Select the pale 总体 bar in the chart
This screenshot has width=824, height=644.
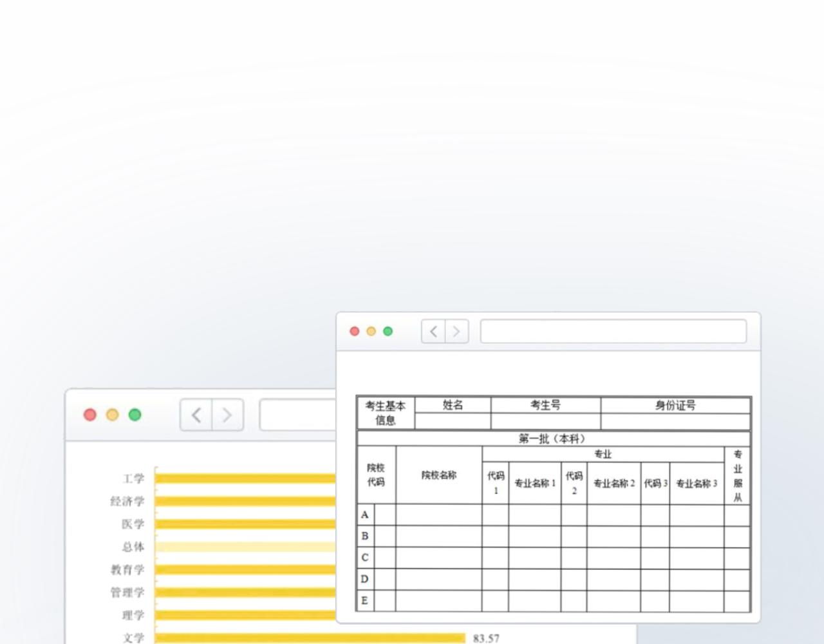pyautogui.click(x=245, y=547)
